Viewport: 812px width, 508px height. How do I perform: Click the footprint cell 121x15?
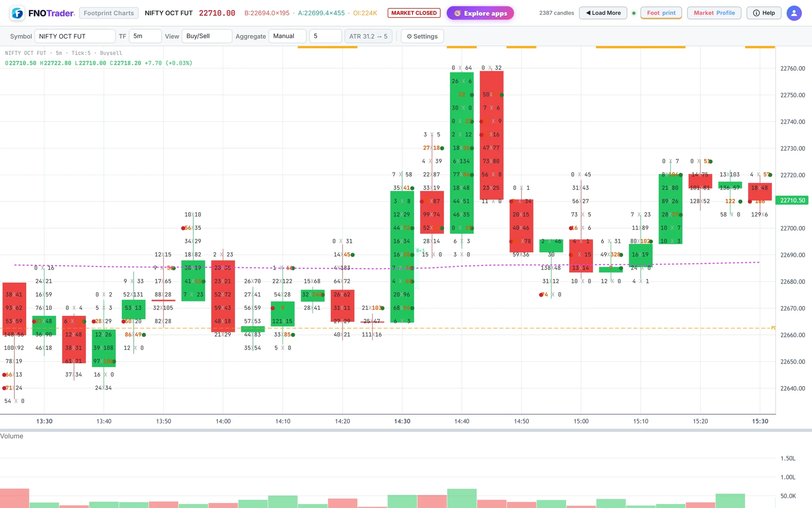[x=283, y=321]
